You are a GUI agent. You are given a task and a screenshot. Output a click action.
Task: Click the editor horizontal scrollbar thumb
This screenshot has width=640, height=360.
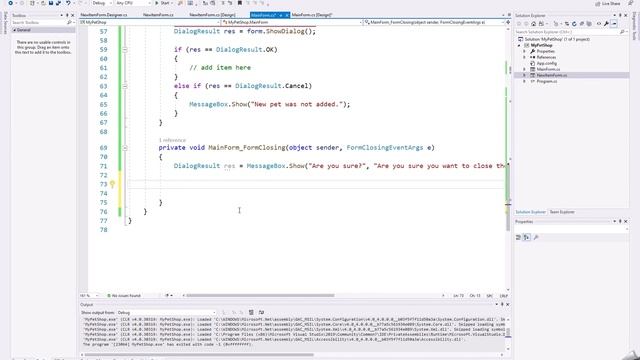pos(260,296)
